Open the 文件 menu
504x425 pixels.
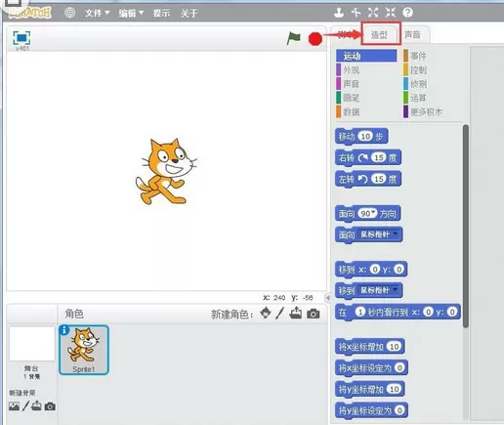pyautogui.click(x=97, y=13)
